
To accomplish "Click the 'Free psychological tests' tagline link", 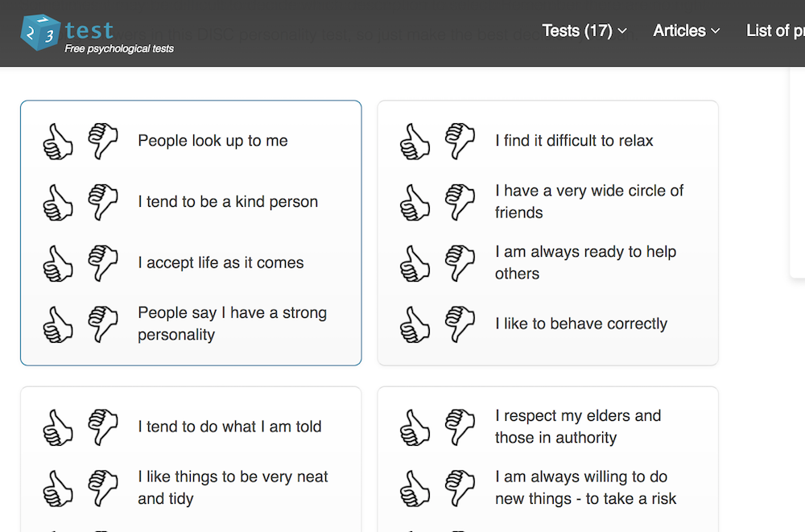I will 119,49.
